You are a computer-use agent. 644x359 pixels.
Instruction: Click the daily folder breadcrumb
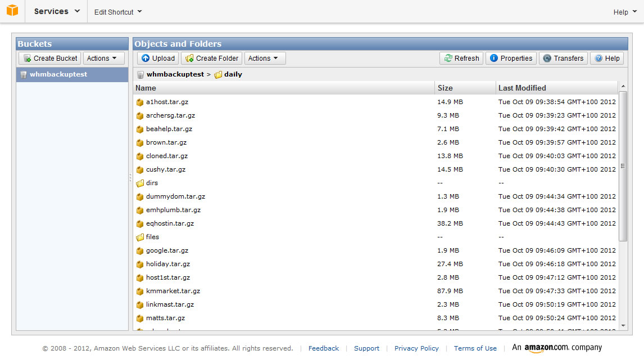pyautogui.click(x=233, y=74)
